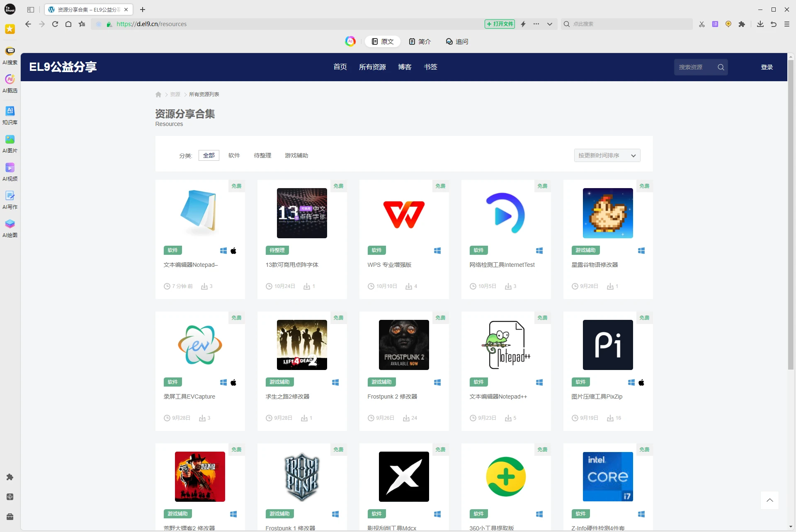This screenshot has height=532, width=796.
Task: Click the EVCapture logo thumbnail
Action: (x=200, y=345)
